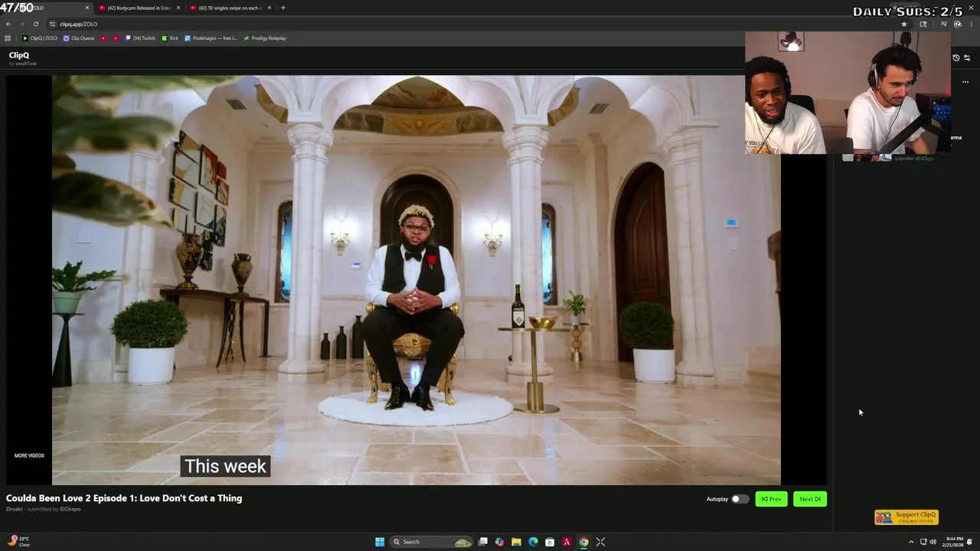Open the ClipQ | ZOLO bookmark
Viewport: 980px width, 551px height.
[40, 38]
